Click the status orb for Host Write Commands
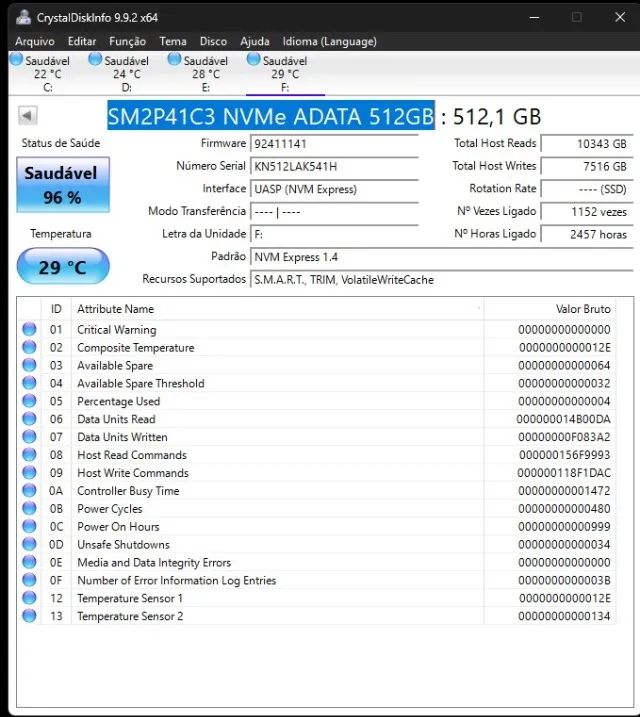Viewport: 640px width, 717px height. (29, 472)
